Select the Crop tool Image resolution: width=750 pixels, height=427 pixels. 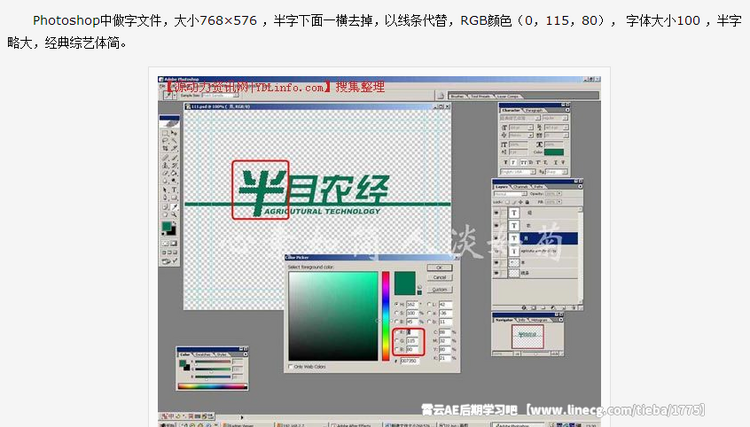point(165,148)
